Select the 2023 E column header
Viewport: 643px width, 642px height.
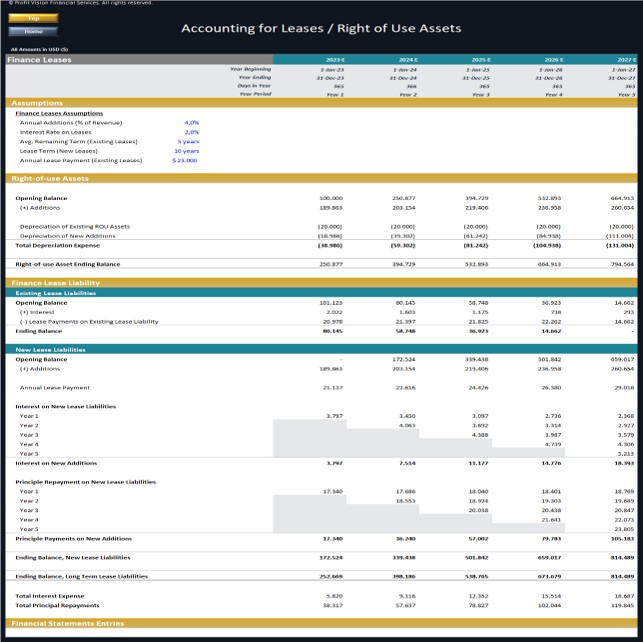[x=335, y=60]
